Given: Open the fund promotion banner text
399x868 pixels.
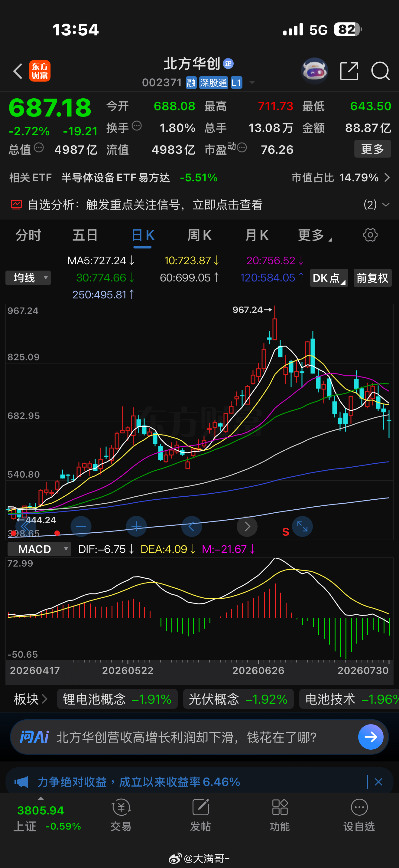Looking at the screenshot, I should [139, 782].
